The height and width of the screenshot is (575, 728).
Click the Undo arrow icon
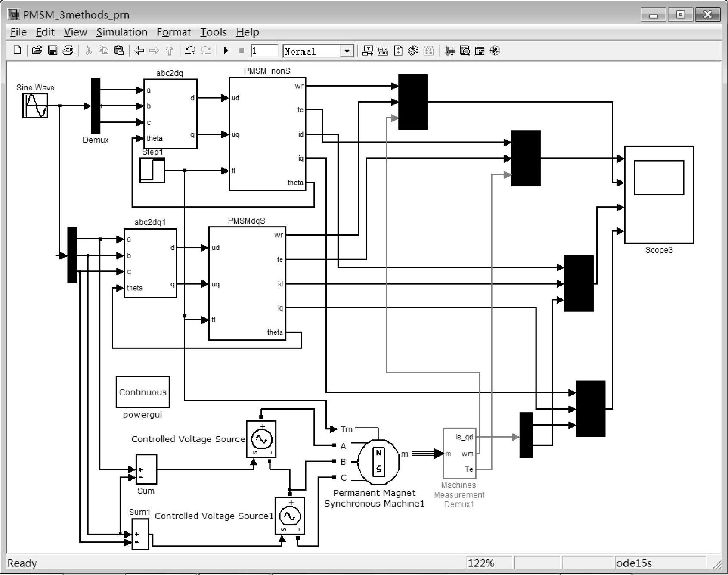[x=190, y=50]
